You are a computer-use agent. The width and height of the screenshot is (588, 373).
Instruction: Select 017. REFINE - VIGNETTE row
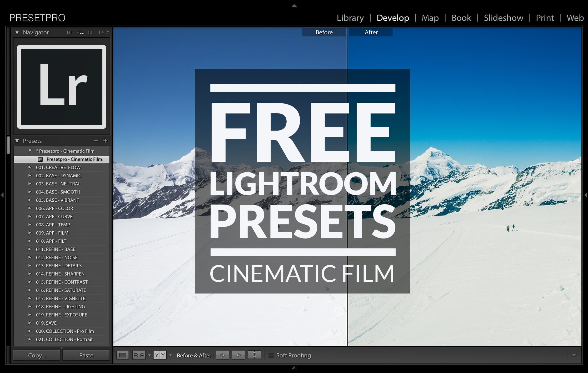62,298
